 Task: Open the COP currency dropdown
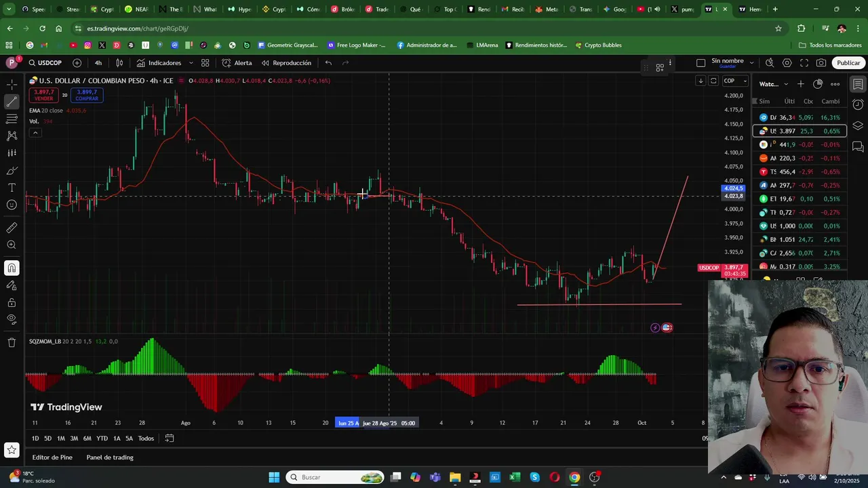click(735, 81)
